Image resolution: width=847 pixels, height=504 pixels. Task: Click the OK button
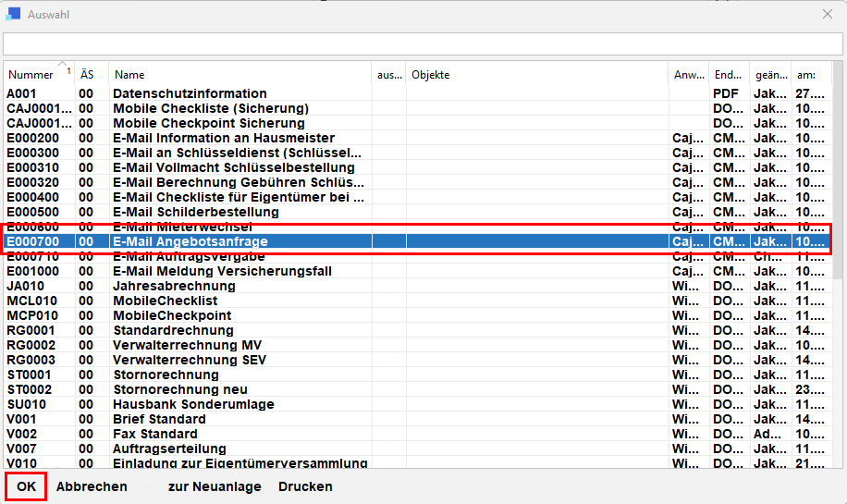[x=26, y=486]
